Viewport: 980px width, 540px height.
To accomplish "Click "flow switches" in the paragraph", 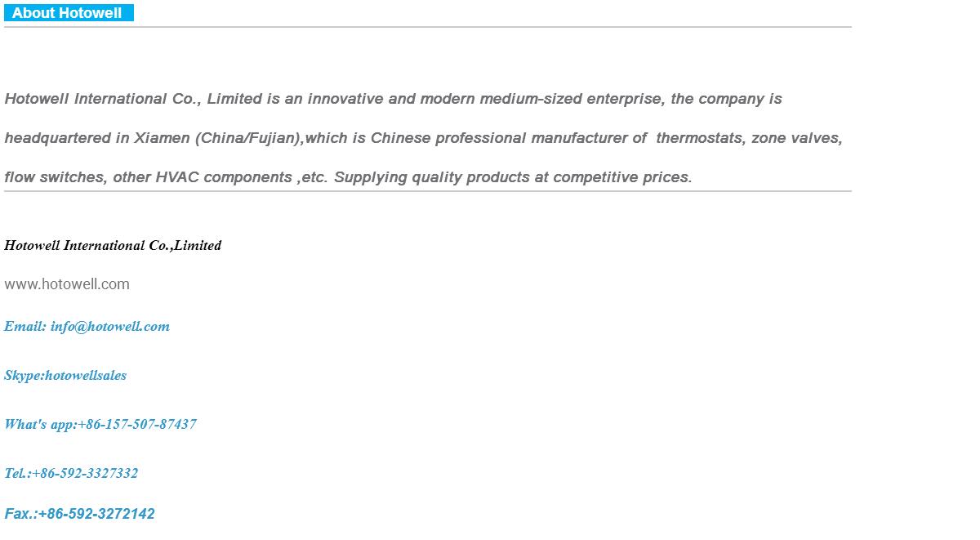I will pos(54,177).
